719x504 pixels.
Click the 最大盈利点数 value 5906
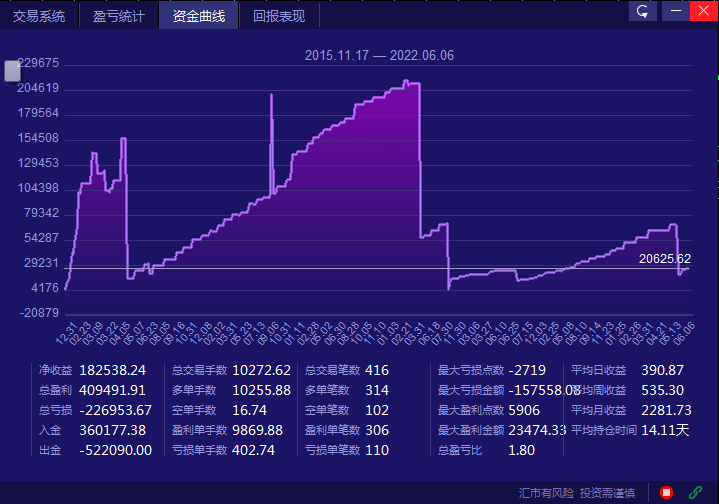point(524,410)
